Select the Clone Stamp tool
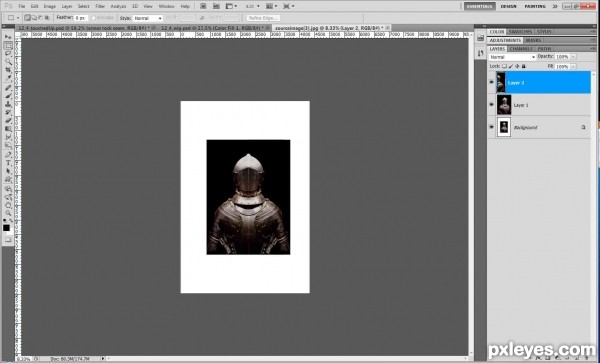This screenshot has height=363, width=600. pos(8,104)
